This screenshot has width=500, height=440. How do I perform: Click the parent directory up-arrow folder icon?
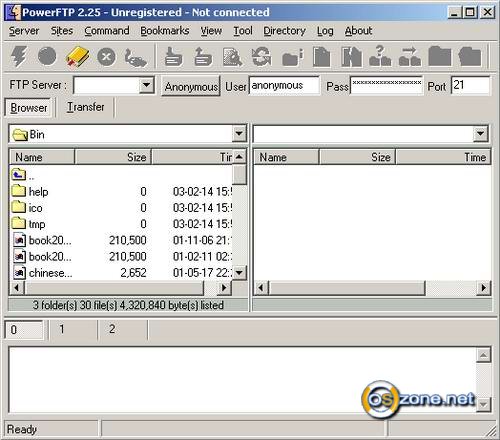(x=18, y=174)
